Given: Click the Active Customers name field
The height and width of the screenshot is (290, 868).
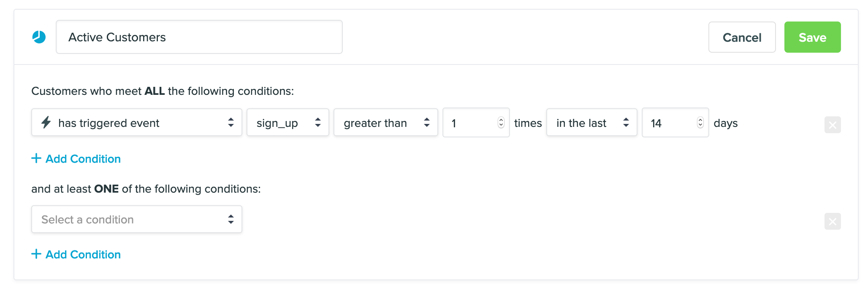Looking at the screenshot, I should 199,37.
